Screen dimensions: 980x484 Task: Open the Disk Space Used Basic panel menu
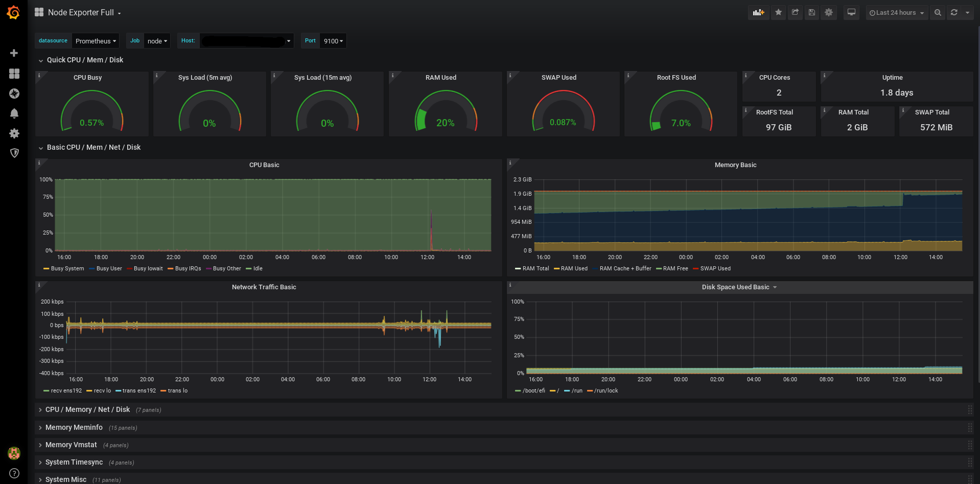click(739, 287)
